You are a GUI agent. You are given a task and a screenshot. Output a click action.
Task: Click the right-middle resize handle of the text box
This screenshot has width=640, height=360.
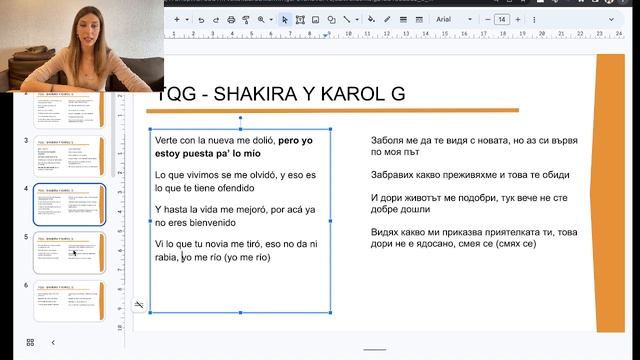coord(330,221)
